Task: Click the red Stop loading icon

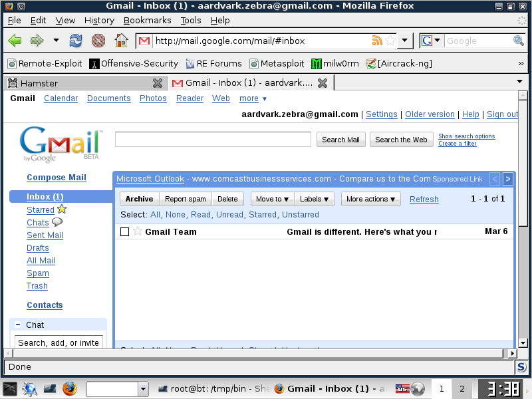Action: point(98,41)
